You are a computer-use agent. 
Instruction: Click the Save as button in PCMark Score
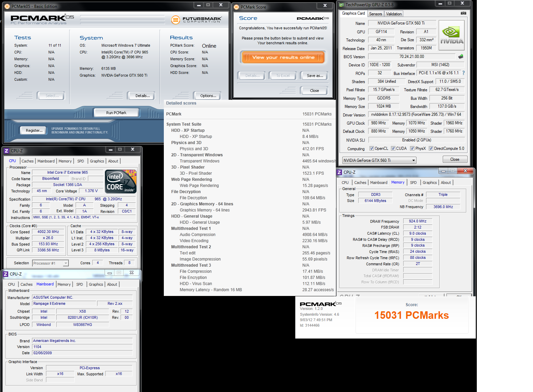[315, 76]
